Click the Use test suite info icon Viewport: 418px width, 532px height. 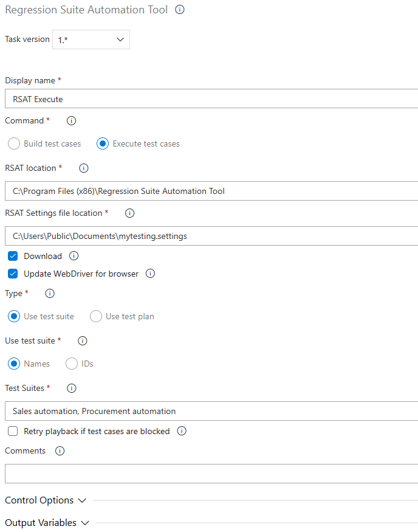coord(82,340)
